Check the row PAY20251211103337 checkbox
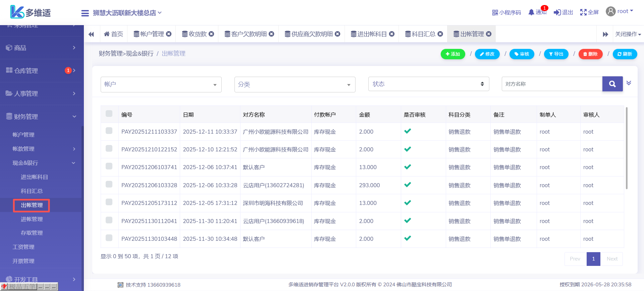Viewport: 644px width, 291px height. [109, 131]
